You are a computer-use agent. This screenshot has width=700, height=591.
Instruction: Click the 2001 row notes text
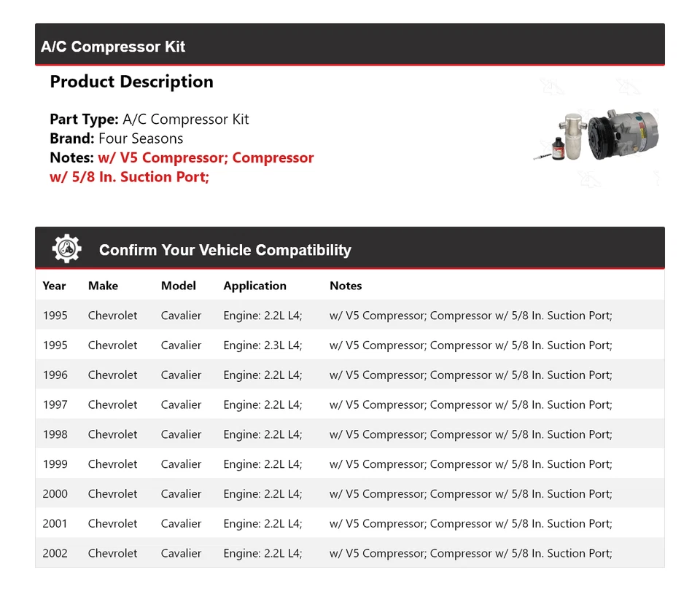point(470,523)
